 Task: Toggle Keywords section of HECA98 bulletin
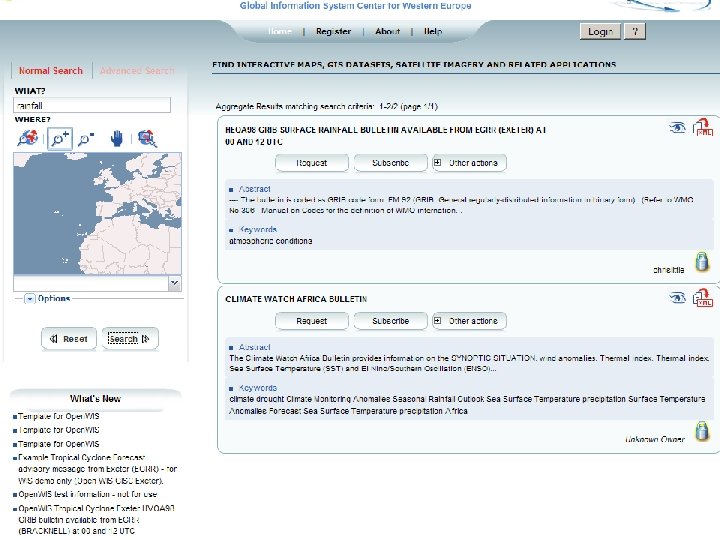[258, 230]
